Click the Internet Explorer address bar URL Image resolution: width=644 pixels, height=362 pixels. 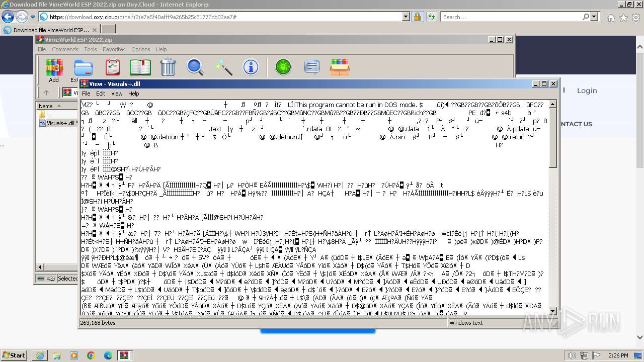click(143, 17)
